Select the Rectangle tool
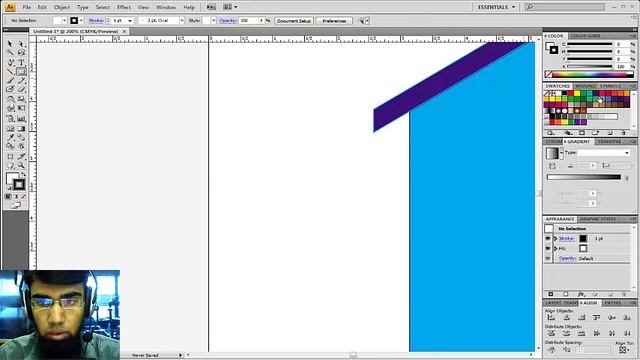Screen dimensions: 640x360 click(21, 71)
